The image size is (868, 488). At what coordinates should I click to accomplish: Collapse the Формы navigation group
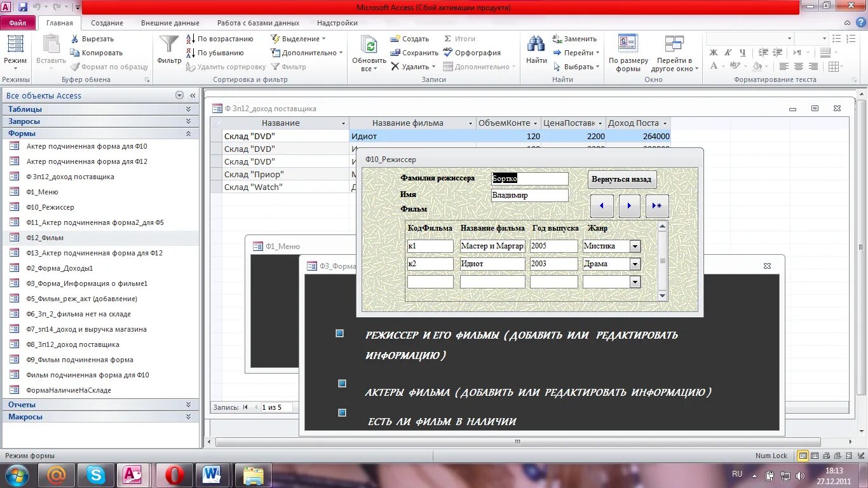pos(188,133)
